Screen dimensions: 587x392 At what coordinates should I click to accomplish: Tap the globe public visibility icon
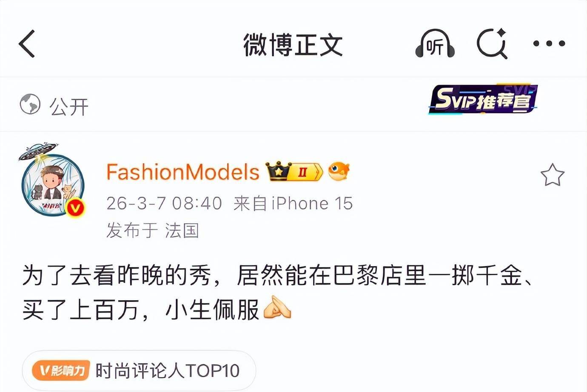point(30,104)
